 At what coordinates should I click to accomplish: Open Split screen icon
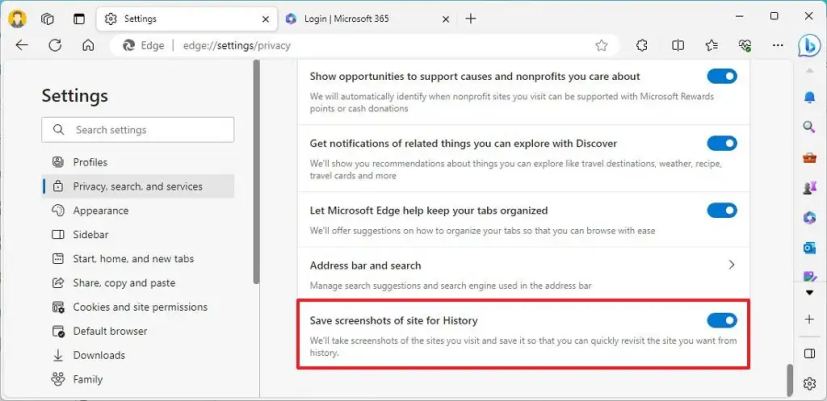coord(678,45)
